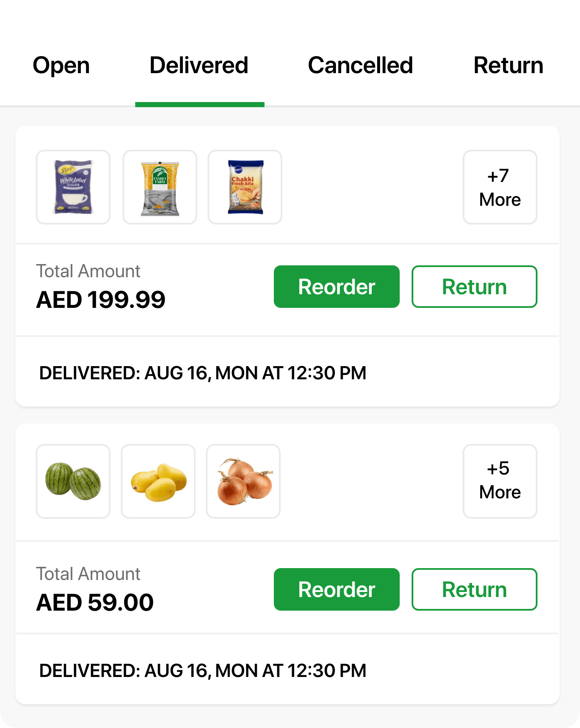Viewport: 580px width, 728px height.
Task: Open the Return tab at top
Action: pos(508,65)
